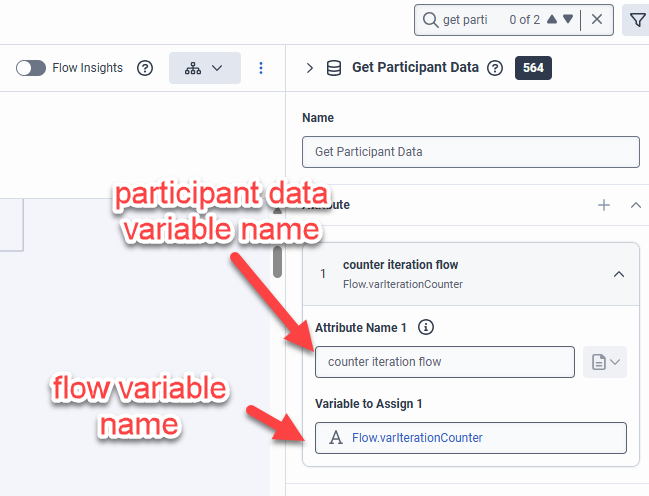This screenshot has height=496, width=649.
Task: Collapse the Attribute section
Action: (x=635, y=205)
